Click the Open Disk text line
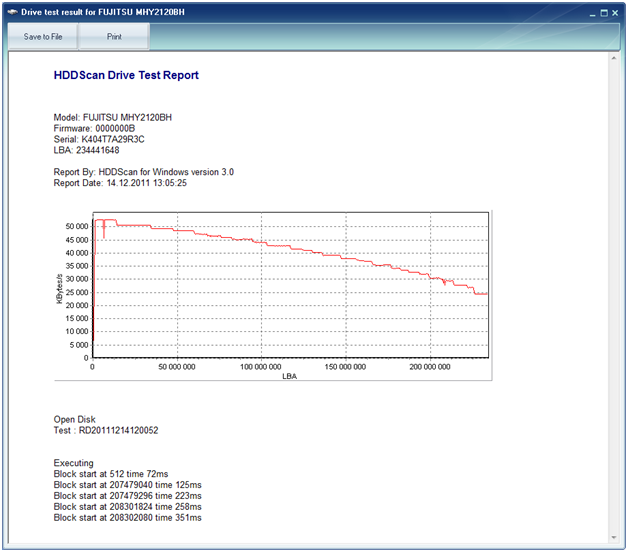This screenshot has width=628, height=552. [74, 419]
